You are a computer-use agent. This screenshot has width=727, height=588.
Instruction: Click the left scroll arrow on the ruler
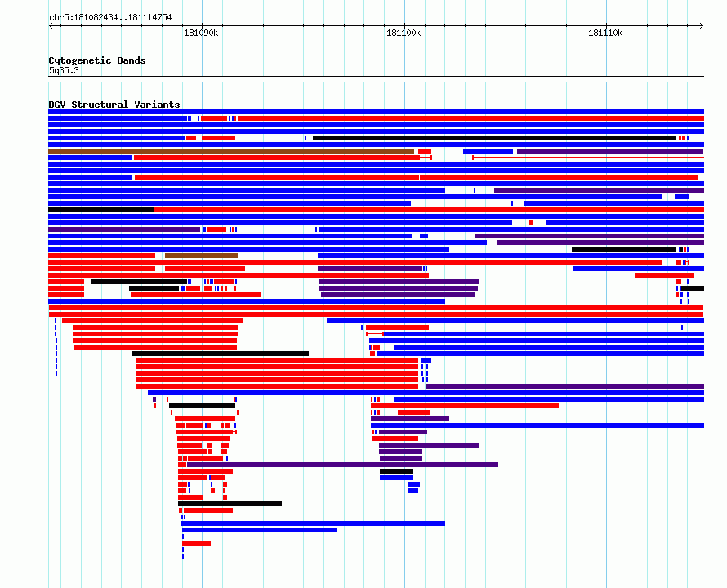coord(51,26)
